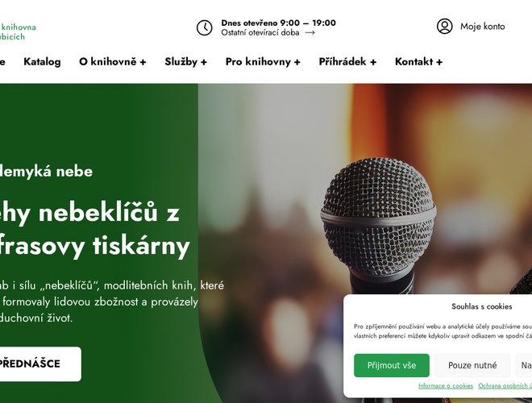Screen dimensions: 532x403
Task: Click the partially visible cookie settings button
Action: click(524, 365)
